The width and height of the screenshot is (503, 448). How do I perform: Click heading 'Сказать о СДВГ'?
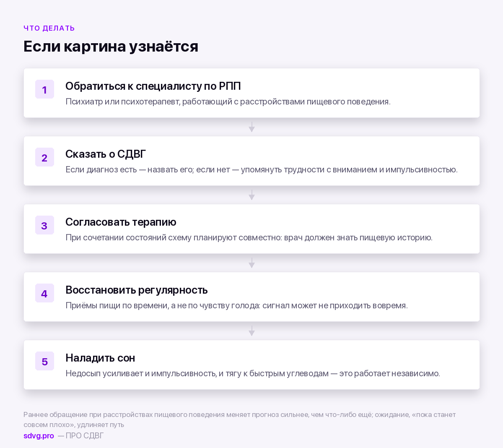click(x=106, y=154)
